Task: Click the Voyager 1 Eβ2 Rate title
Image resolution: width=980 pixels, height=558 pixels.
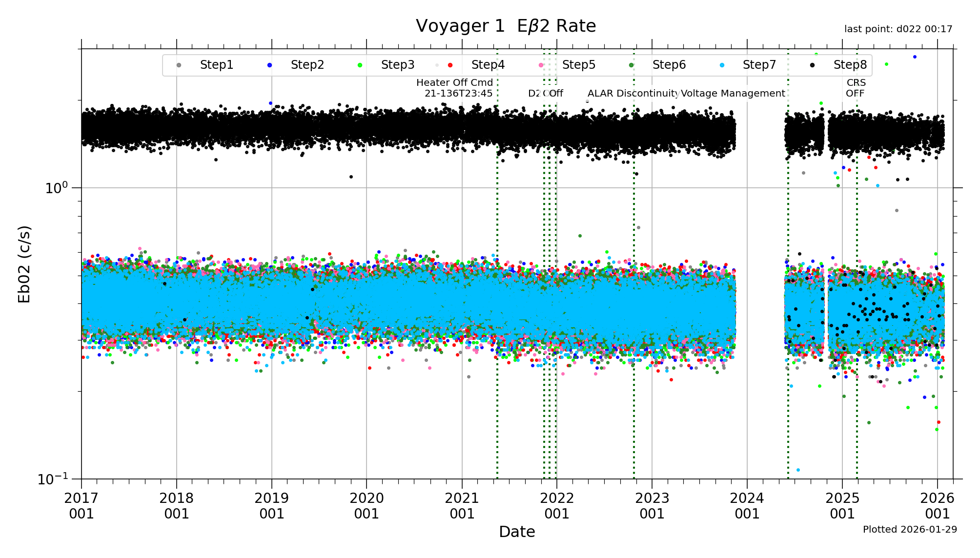Action: pos(506,26)
